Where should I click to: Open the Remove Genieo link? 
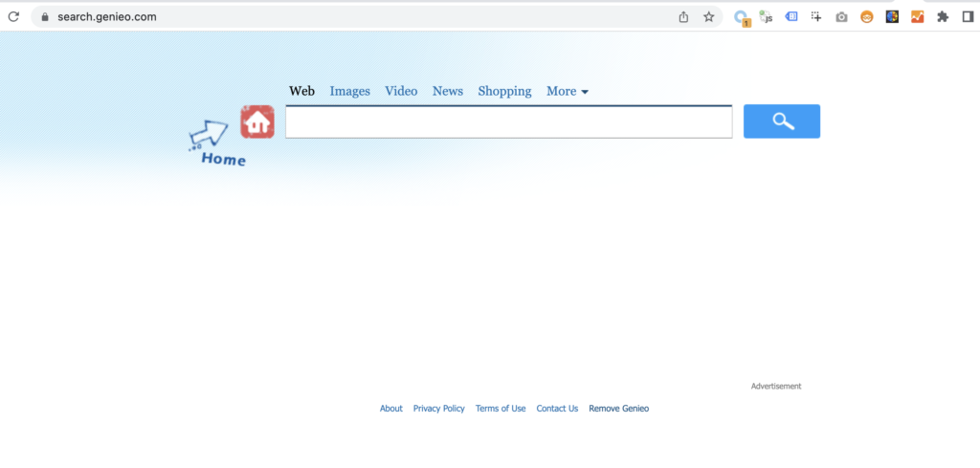(x=618, y=409)
